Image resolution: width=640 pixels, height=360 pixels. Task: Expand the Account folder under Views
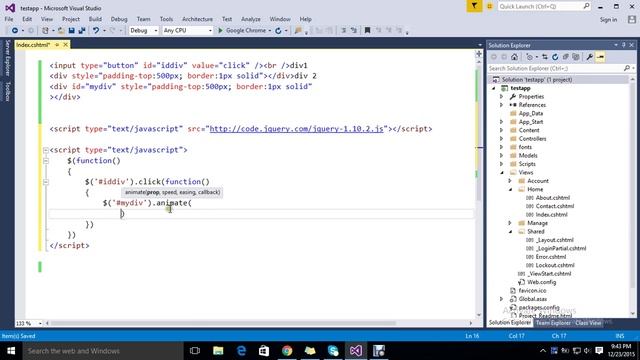(510, 181)
